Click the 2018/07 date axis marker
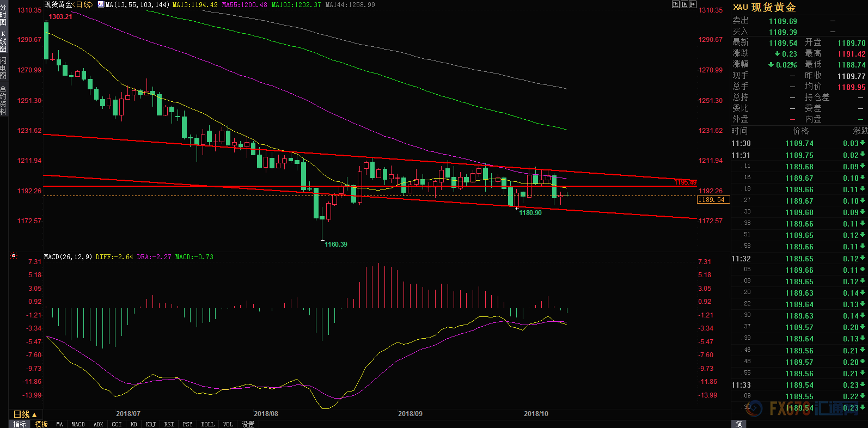 click(128, 414)
